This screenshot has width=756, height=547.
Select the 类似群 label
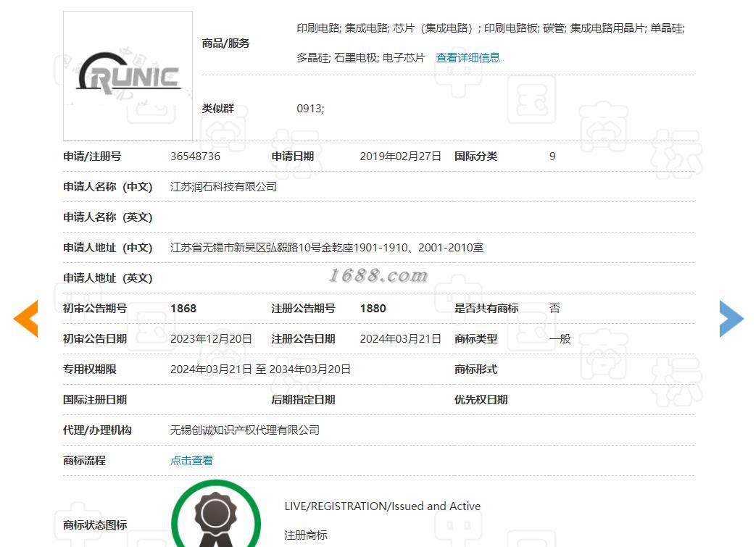(x=218, y=109)
